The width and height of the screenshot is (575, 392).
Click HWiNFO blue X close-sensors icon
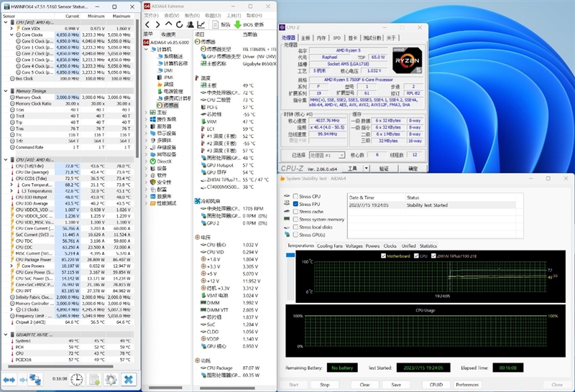(129, 380)
